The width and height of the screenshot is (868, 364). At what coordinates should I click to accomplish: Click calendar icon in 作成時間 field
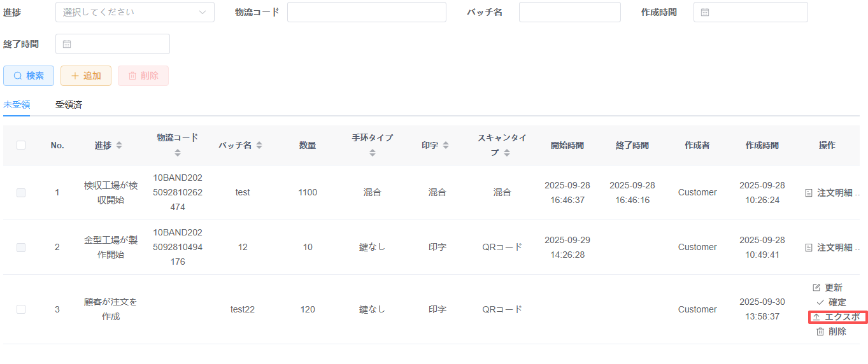tap(704, 12)
